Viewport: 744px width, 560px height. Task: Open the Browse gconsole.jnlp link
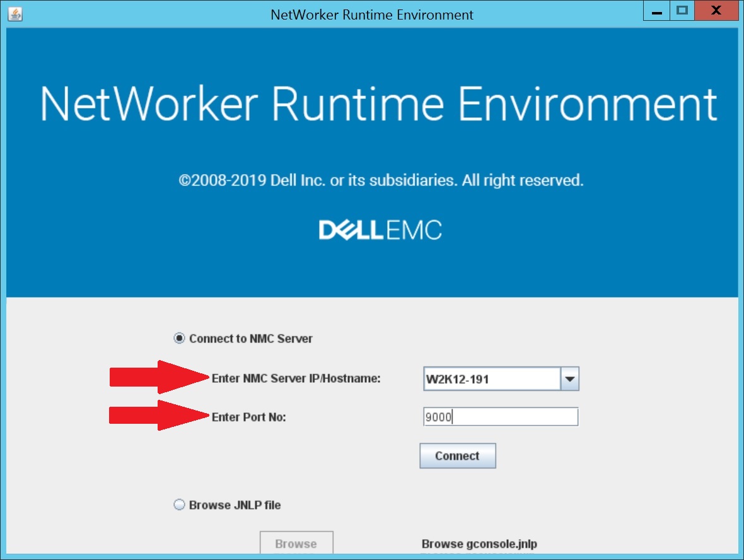(x=479, y=544)
